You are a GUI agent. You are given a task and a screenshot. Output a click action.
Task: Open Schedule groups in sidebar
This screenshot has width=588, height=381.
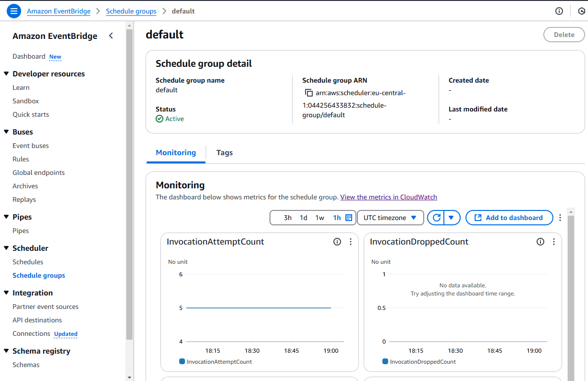pyautogui.click(x=39, y=275)
